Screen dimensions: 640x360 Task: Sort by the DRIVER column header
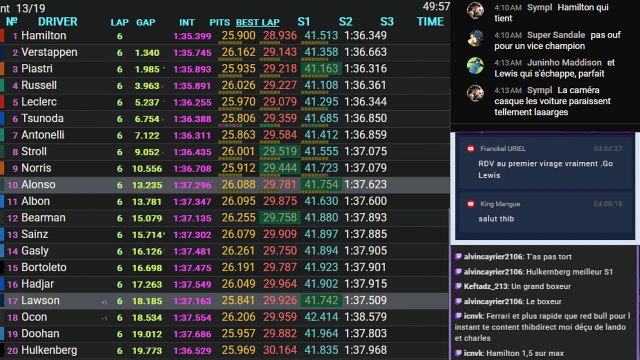(58, 22)
